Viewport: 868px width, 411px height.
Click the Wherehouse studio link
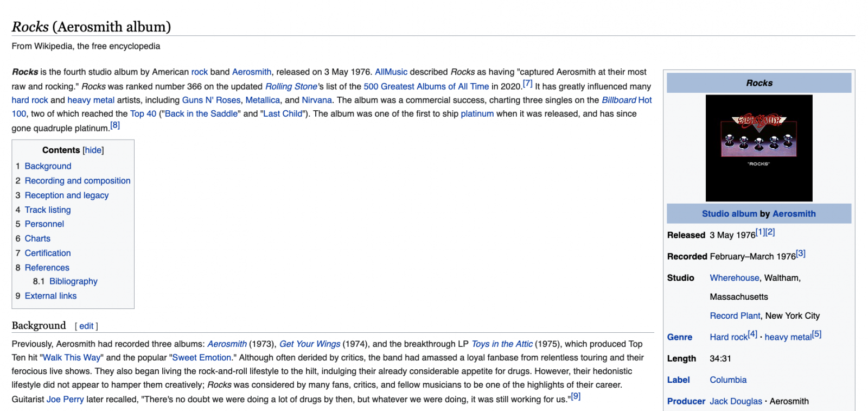(734, 278)
